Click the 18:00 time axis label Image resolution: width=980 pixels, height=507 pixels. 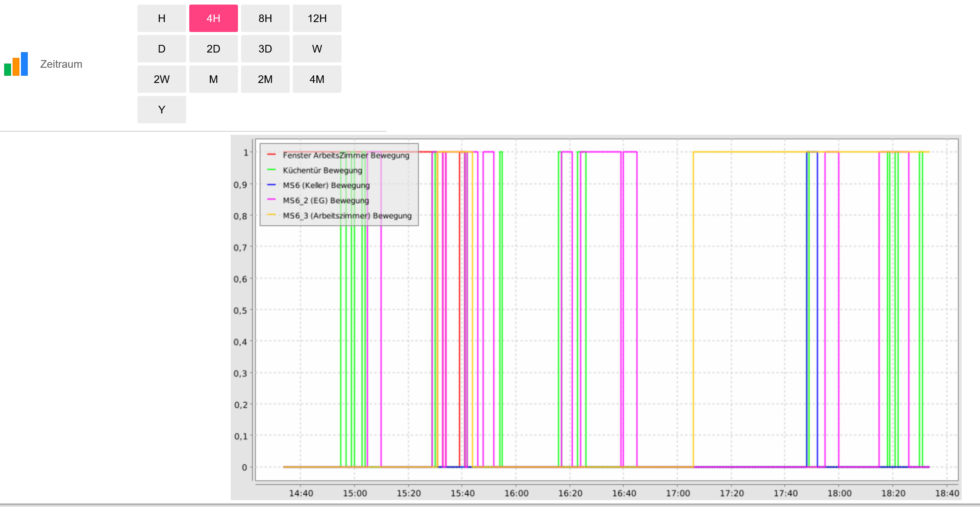[839, 493]
